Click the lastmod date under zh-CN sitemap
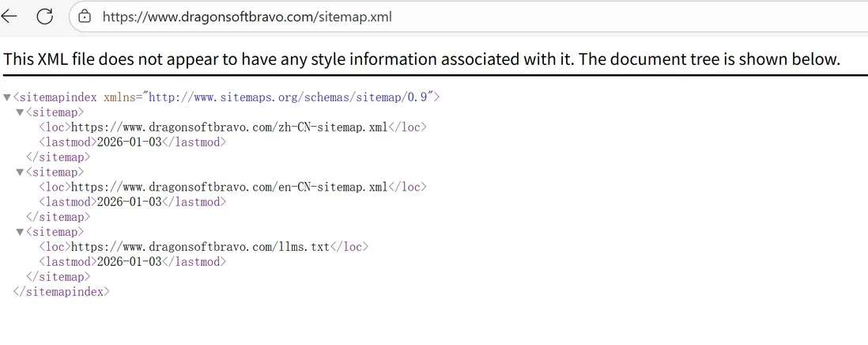The image size is (868, 345). pos(129,142)
